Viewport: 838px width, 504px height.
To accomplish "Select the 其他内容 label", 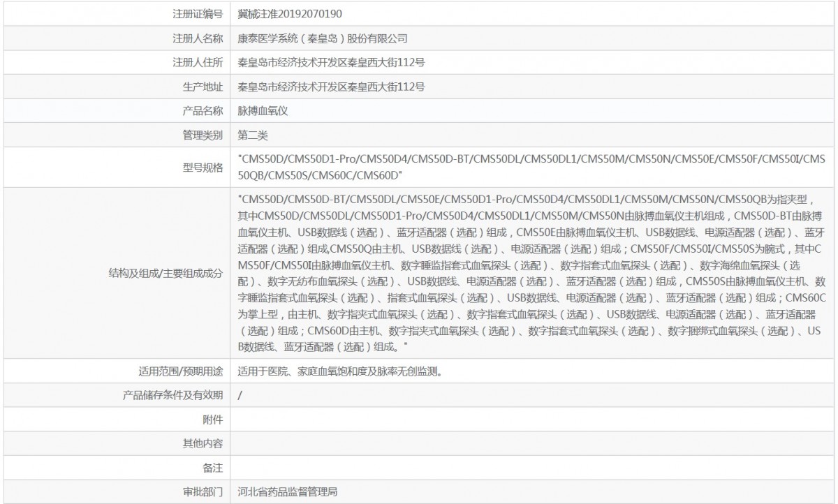I will pyautogui.click(x=203, y=443).
